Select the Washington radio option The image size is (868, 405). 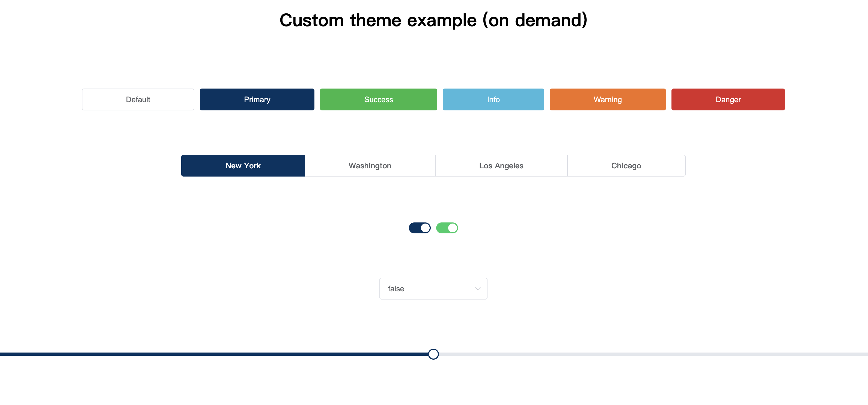point(370,165)
